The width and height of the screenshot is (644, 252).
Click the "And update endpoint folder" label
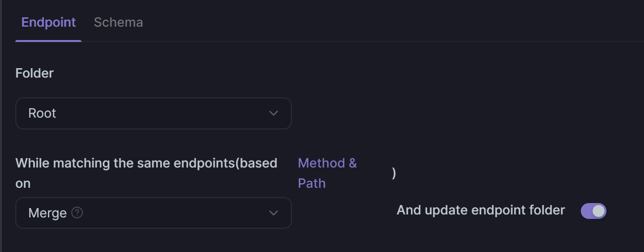click(x=481, y=210)
